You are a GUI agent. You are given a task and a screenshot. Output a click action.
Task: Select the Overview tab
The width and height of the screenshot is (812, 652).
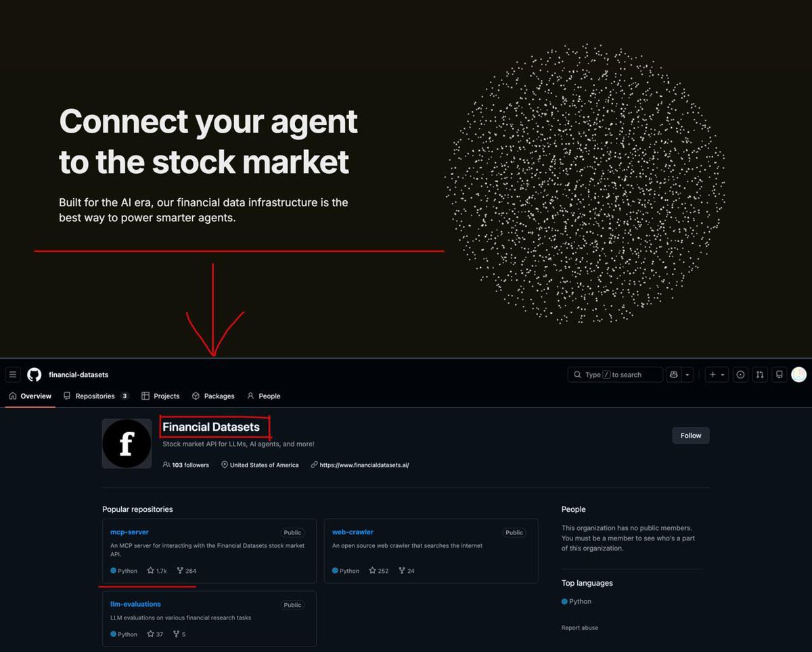pos(30,396)
